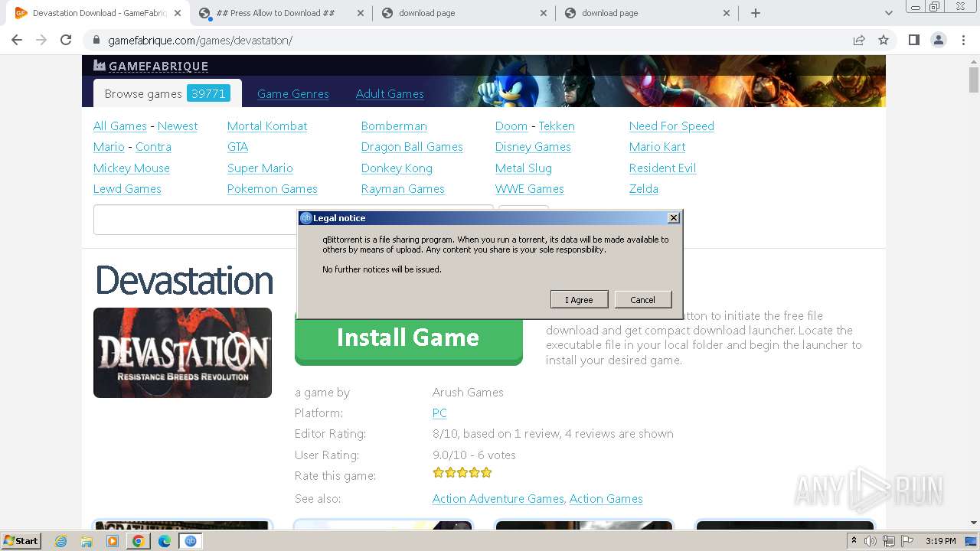Image resolution: width=980 pixels, height=551 pixels.
Task: Open Windows Start menu
Action: 21,540
